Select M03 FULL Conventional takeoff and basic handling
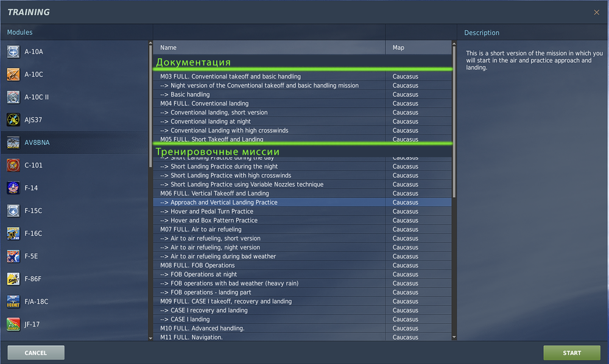 [302, 77]
